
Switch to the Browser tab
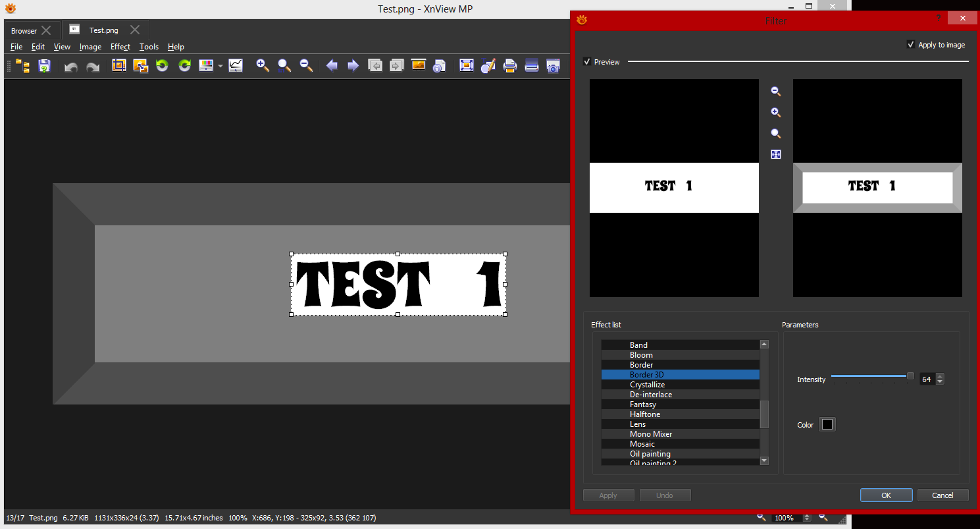coord(24,31)
